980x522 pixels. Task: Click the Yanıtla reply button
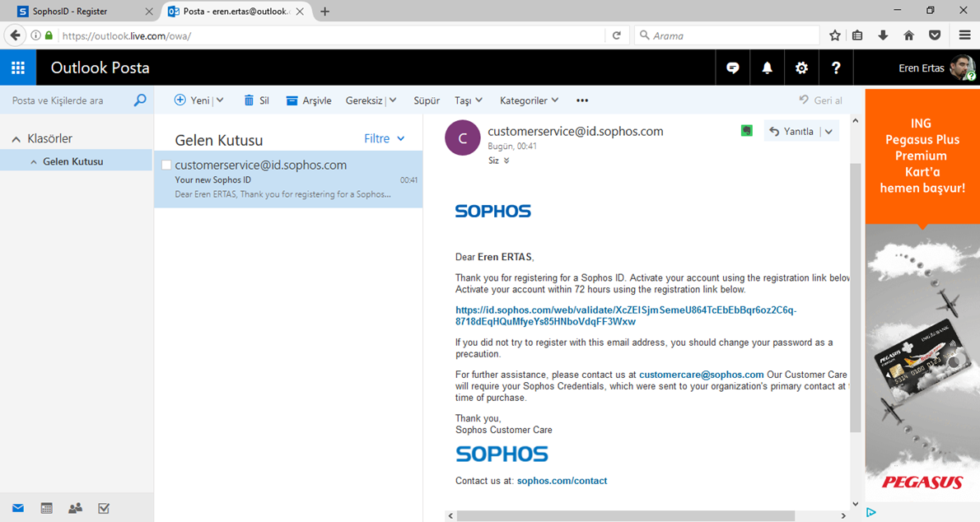tap(791, 131)
